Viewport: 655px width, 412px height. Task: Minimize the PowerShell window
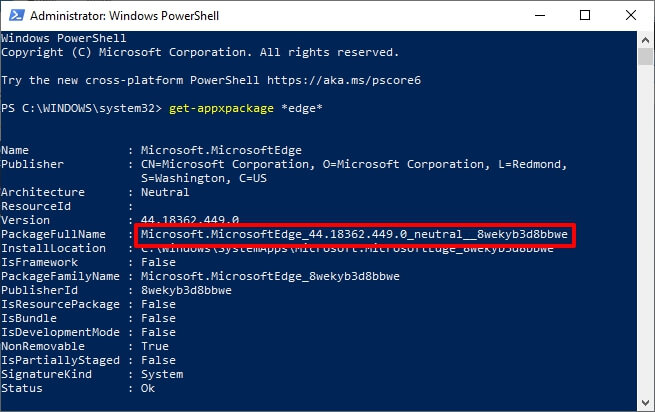[535, 14]
